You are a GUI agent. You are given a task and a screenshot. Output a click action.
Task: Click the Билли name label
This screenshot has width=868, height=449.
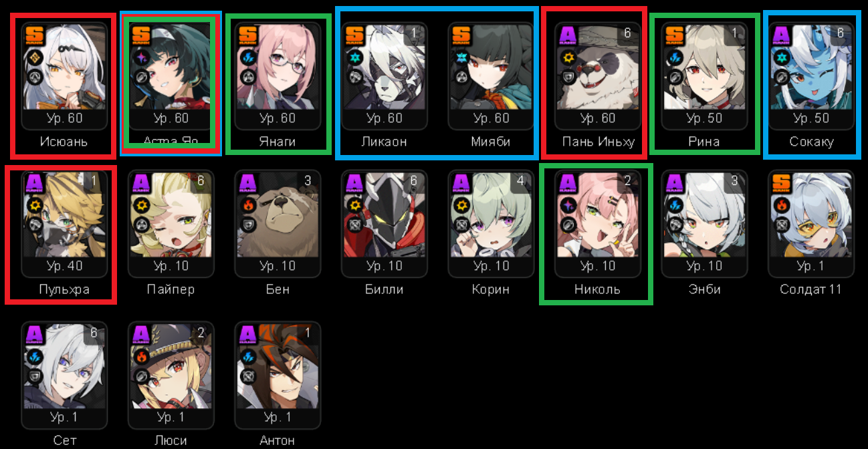point(385,289)
